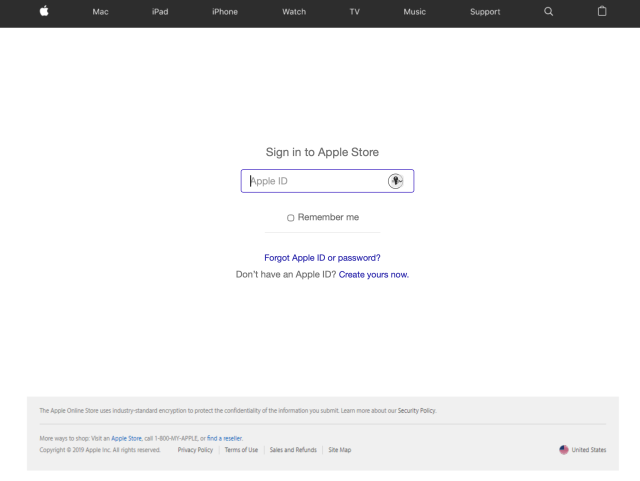Visit the Apple Store footer link
Viewport: 640px width, 481px height.
(x=127, y=438)
